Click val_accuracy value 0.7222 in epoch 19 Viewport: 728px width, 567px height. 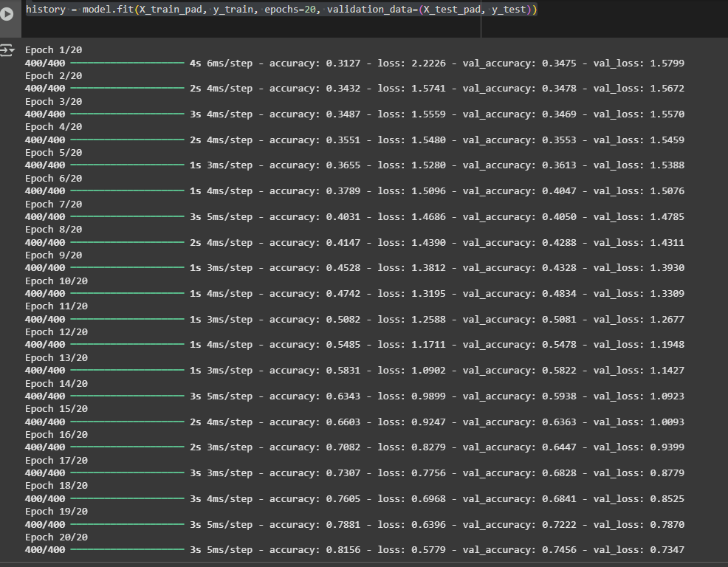(x=559, y=525)
